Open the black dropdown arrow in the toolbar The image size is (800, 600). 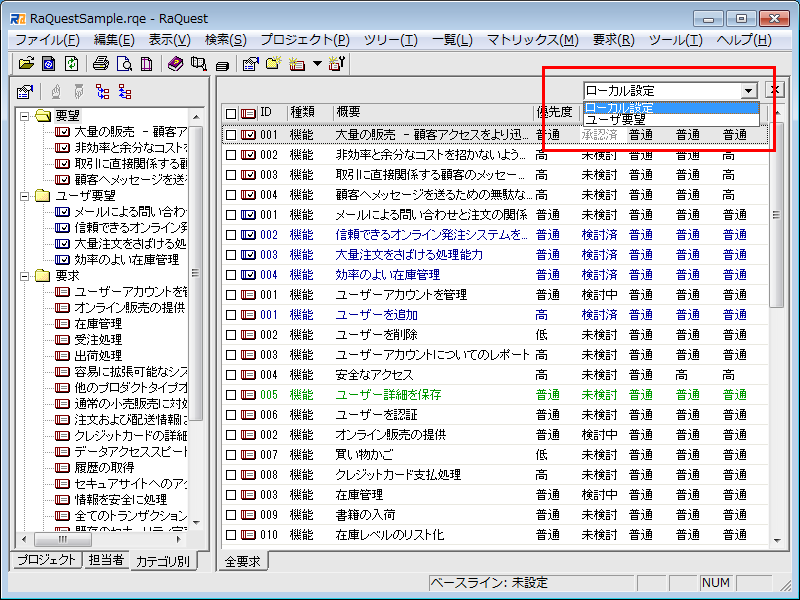[x=317, y=64]
